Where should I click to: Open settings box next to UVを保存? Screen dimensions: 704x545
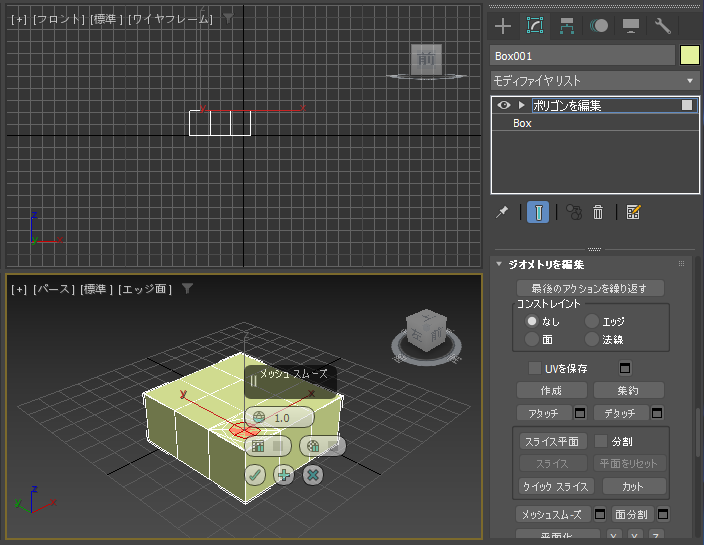pyautogui.click(x=625, y=368)
